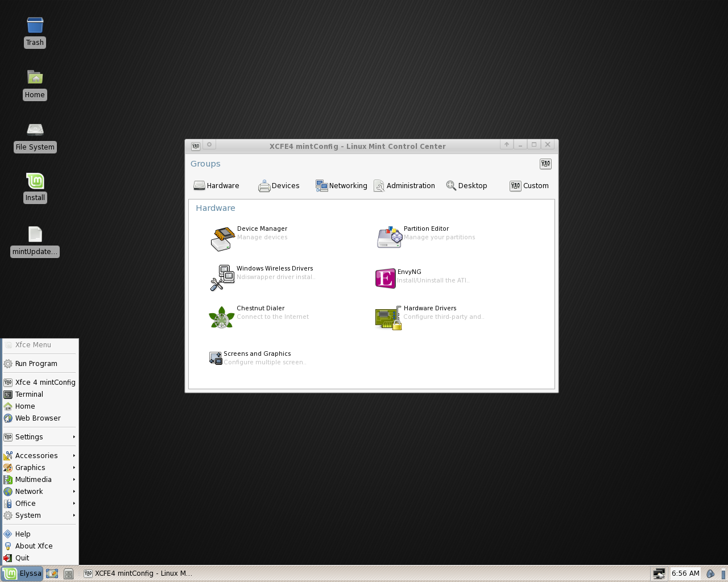Open Screens and Graphics icon
The height and width of the screenshot is (582, 728).
216,358
